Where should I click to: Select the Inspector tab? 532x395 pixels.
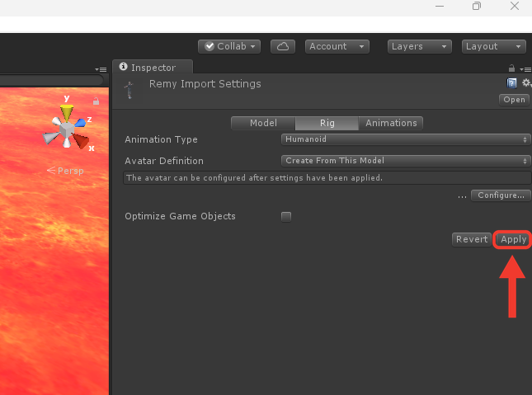point(153,67)
